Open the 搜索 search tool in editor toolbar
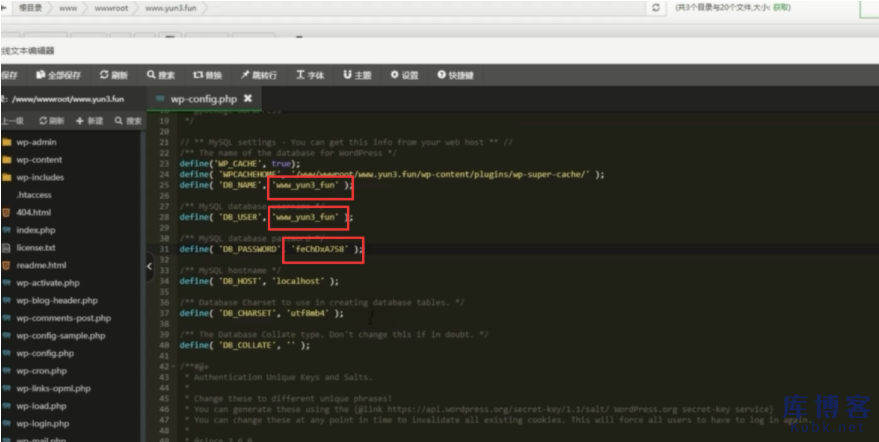The height and width of the screenshot is (442, 879). [x=161, y=75]
